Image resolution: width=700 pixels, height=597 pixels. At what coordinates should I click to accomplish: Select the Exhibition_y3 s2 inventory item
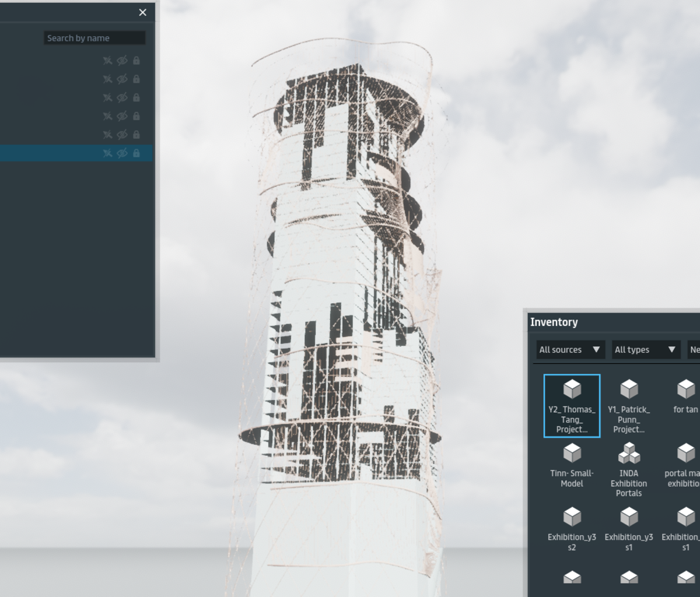(x=572, y=528)
